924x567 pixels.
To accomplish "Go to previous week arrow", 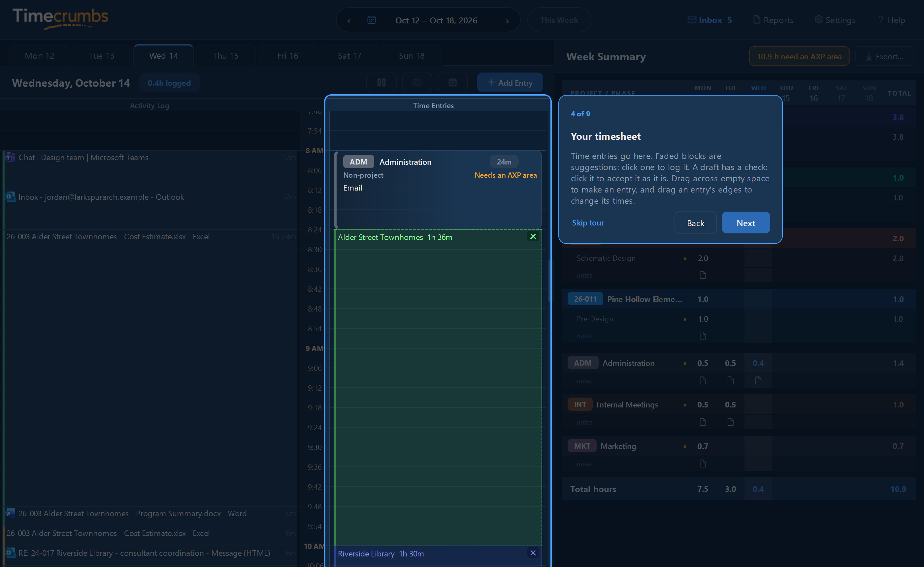I will (x=349, y=21).
